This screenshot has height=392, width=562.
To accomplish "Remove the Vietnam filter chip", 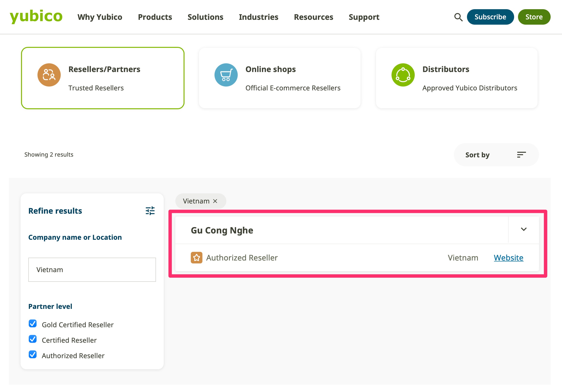I will pyautogui.click(x=215, y=201).
